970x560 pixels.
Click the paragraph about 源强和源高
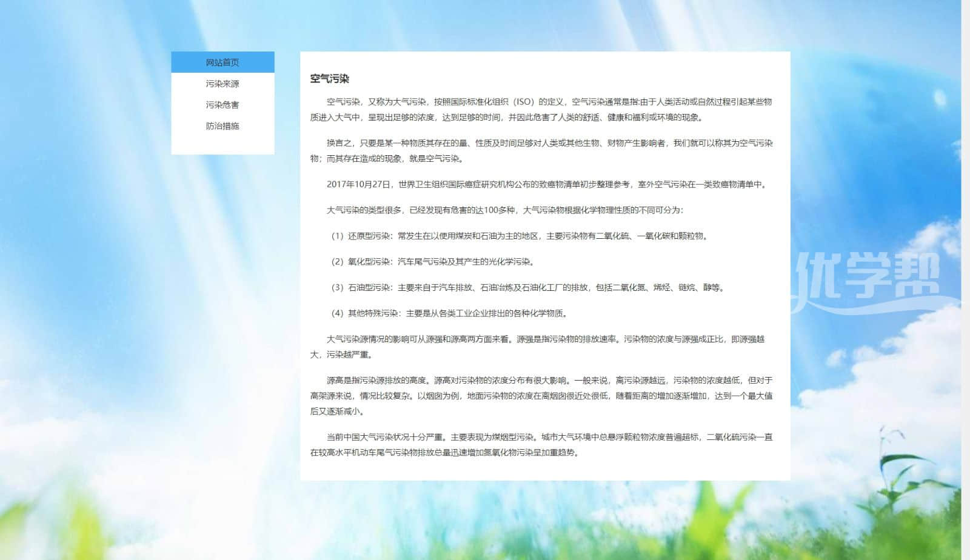click(x=541, y=347)
